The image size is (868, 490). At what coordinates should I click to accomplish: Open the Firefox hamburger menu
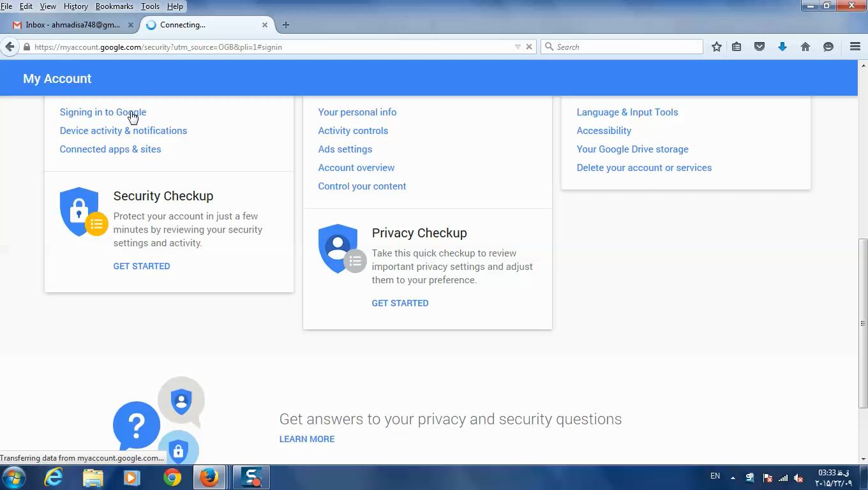[x=855, y=47]
